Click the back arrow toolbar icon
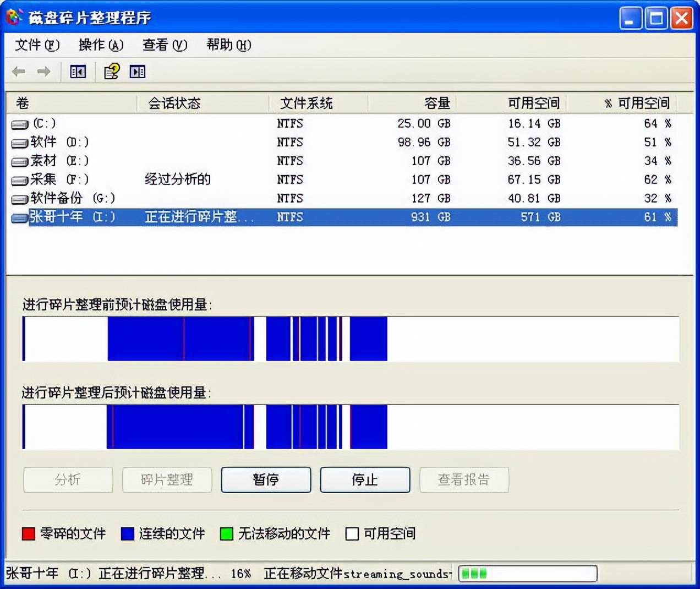 coord(18,72)
